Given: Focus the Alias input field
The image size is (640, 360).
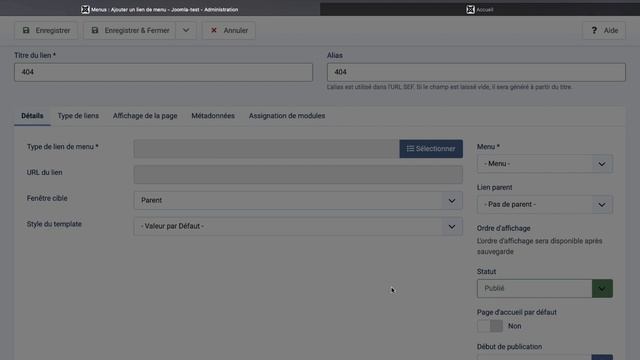Looking at the screenshot, I should click(476, 72).
